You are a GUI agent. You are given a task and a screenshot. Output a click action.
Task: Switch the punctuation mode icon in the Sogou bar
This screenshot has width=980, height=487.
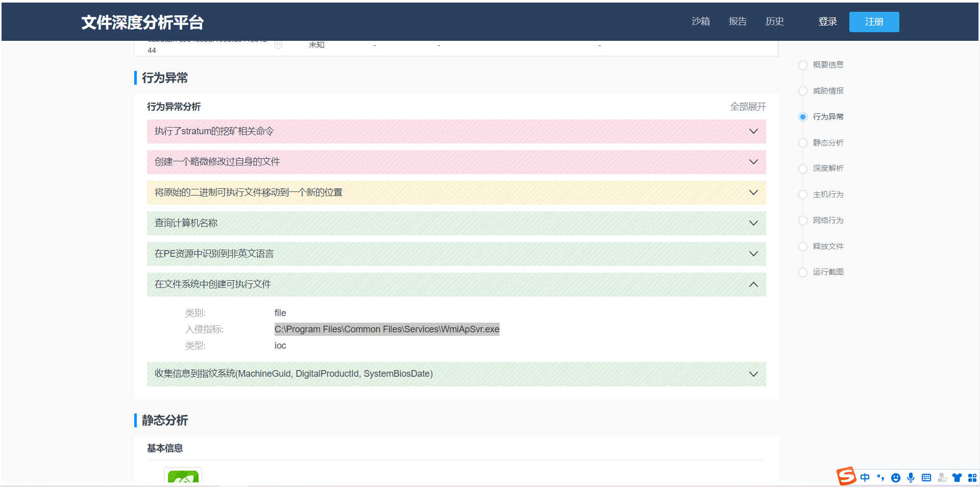tap(880, 477)
